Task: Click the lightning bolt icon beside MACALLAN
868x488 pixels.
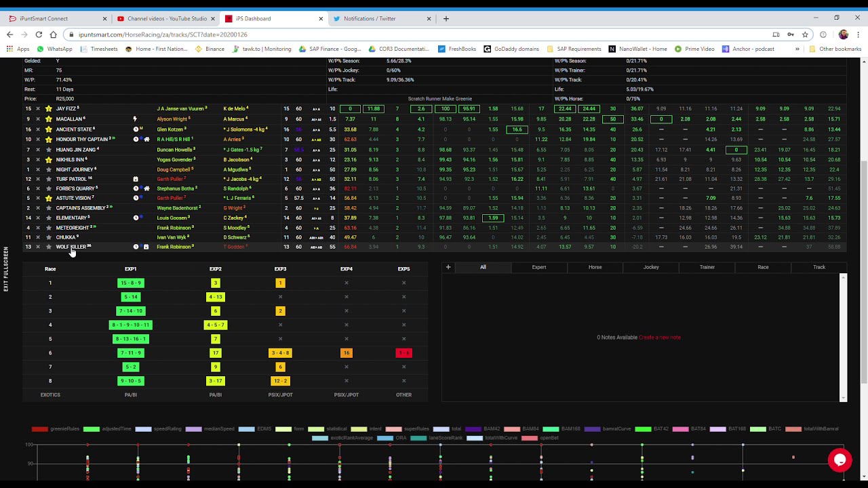Action: tap(136, 119)
